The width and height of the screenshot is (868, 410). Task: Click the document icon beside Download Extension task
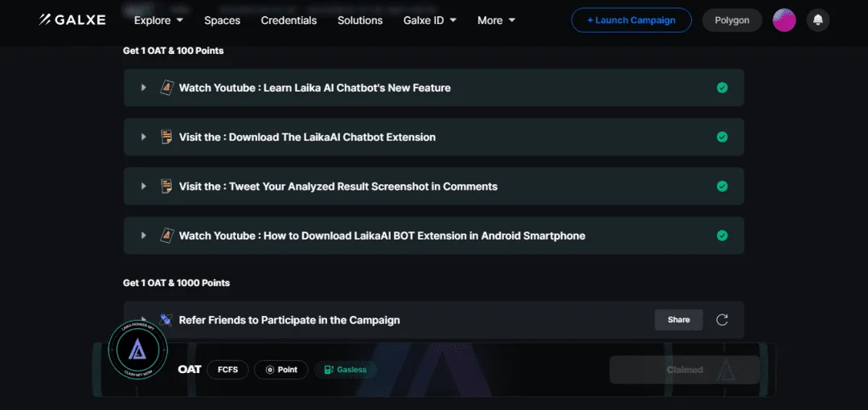[166, 137]
